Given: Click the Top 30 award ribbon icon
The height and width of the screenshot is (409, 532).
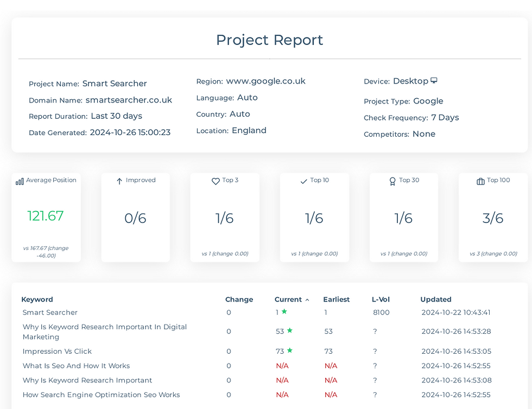Looking at the screenshot, I should [392, 182].
